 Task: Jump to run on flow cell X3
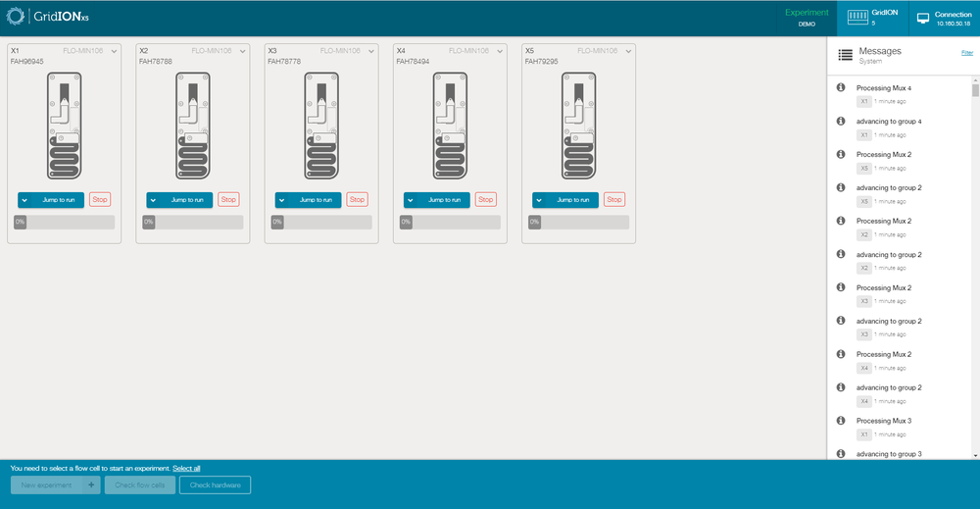click(316, 200)
